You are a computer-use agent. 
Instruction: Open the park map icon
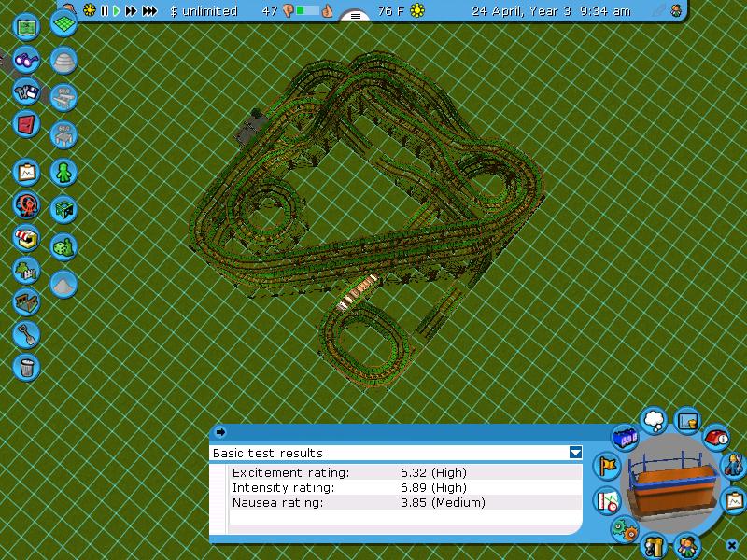(26, 27)
